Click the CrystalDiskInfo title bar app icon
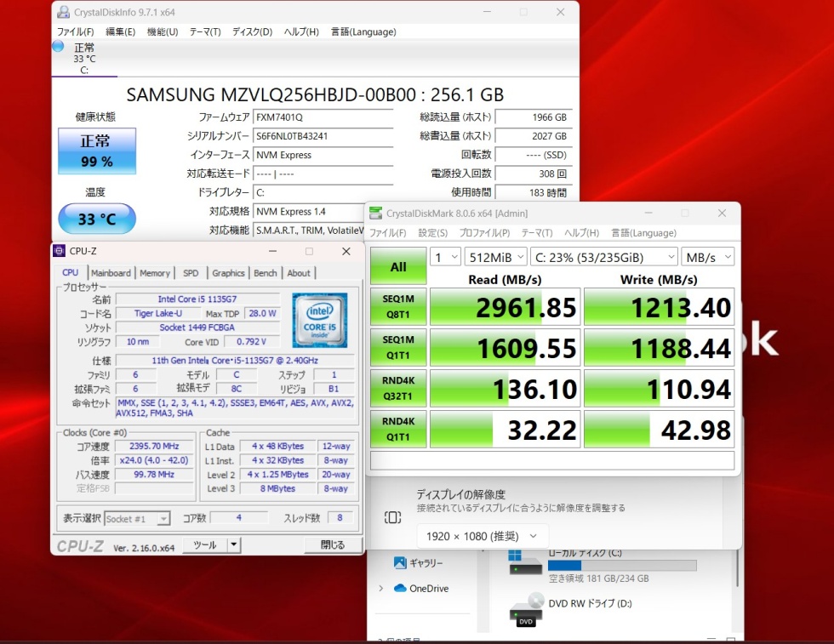The image size is (834, 644). coord(63,12)
